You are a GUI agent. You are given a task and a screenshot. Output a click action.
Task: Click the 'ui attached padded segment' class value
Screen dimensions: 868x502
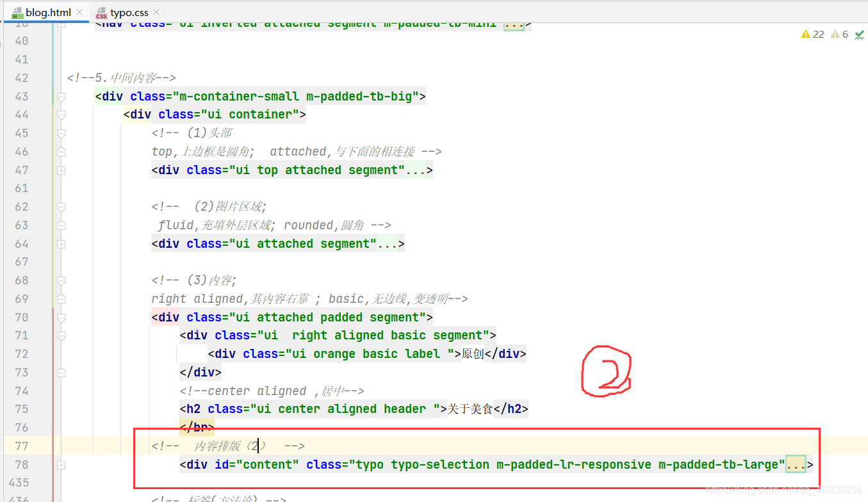tap(328, 318)
